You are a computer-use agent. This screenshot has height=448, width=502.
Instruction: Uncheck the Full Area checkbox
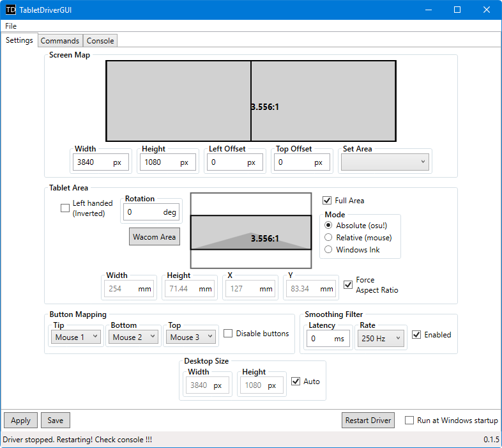pyautogui.click(x=327, y=200)
